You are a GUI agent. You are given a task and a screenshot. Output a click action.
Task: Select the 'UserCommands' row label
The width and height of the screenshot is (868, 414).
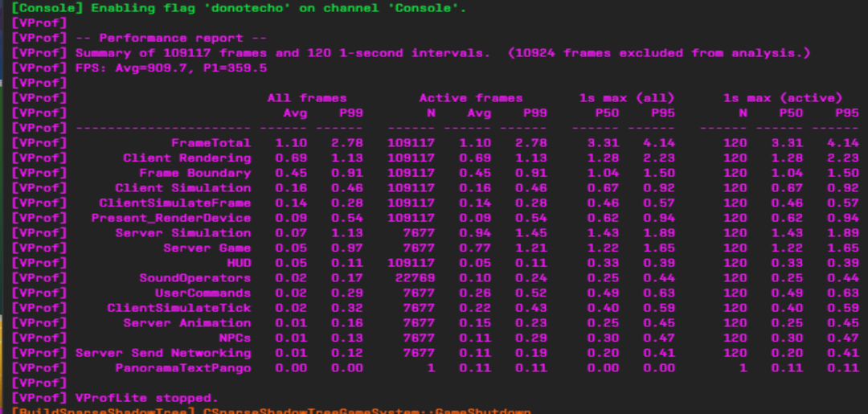coord(203,293)
